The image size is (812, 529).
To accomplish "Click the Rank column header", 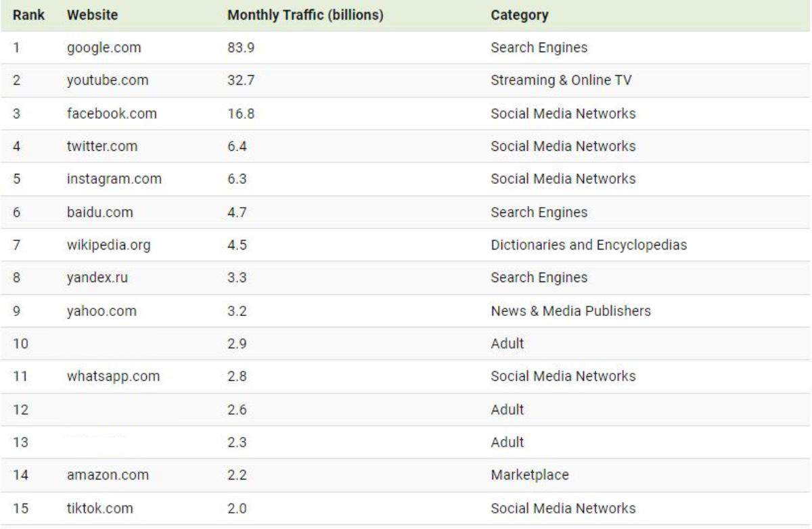I will [28, 15].
